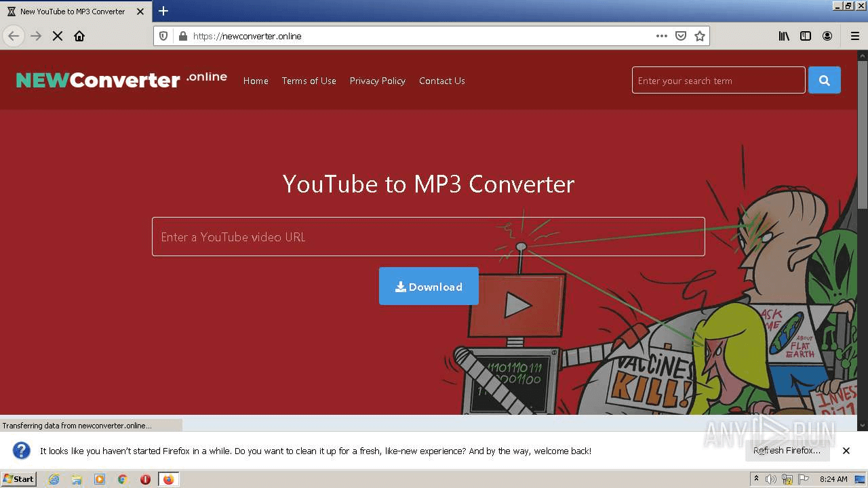Open network tray icon

tap(787, 479)
